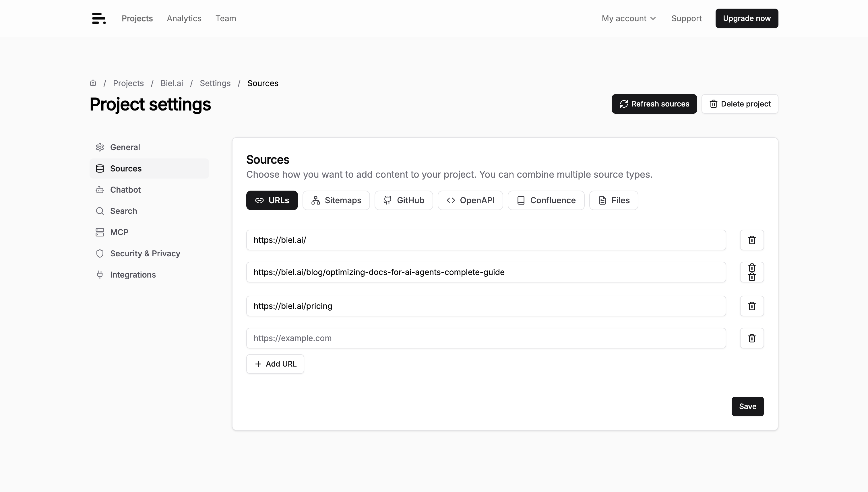The image size is (868, 492).
Task: Delete the https://biel.ai/pricing URL row
Action: click(752, 306)
